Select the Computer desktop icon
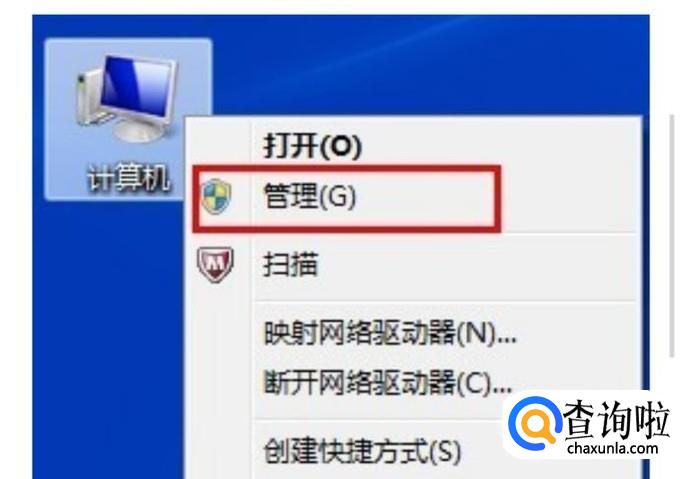Screen dimensions: 682x479 (128, 119)
